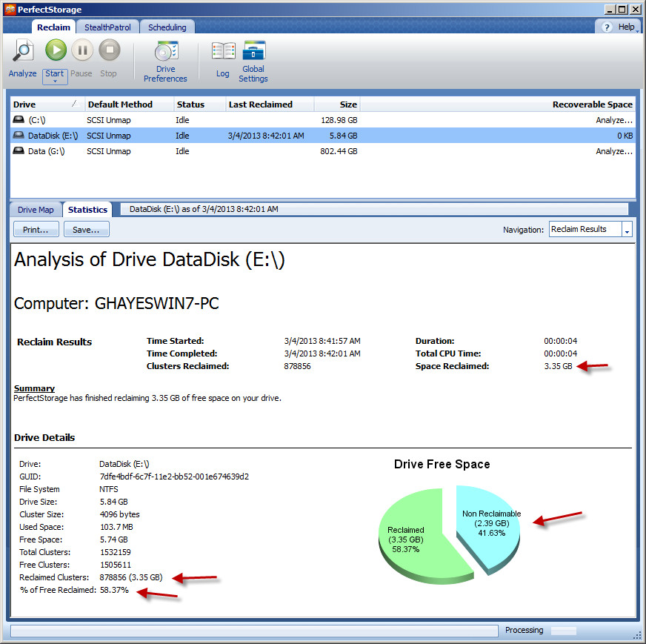Click the 4096 bytes cluster size value
The width and height of the screenshot is (646, 644).
[119, 514]
